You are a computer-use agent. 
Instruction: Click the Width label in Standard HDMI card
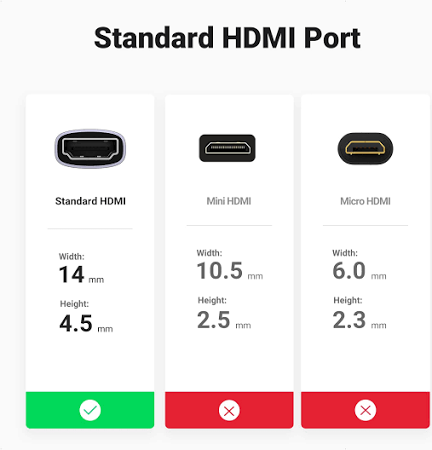tap(72, 256)
